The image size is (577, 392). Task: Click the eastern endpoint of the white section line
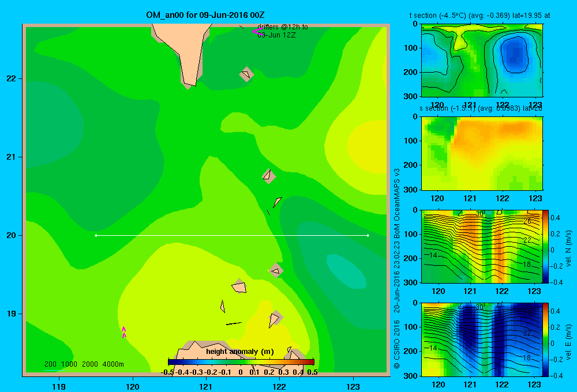click(368, 235)
